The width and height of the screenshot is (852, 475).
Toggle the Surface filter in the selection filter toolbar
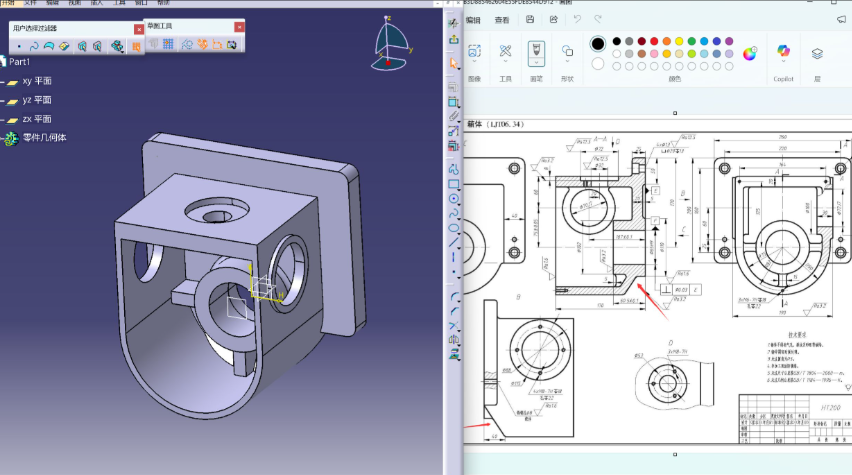(49, 46)
